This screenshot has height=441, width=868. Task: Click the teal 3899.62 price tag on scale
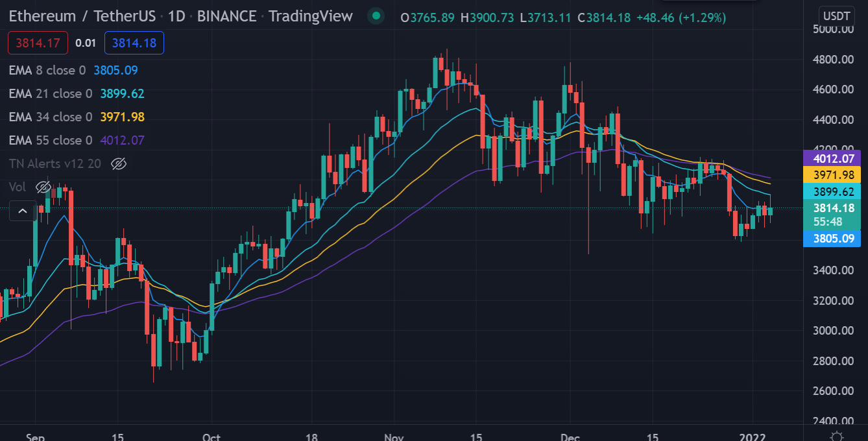[x=832, y=192]
